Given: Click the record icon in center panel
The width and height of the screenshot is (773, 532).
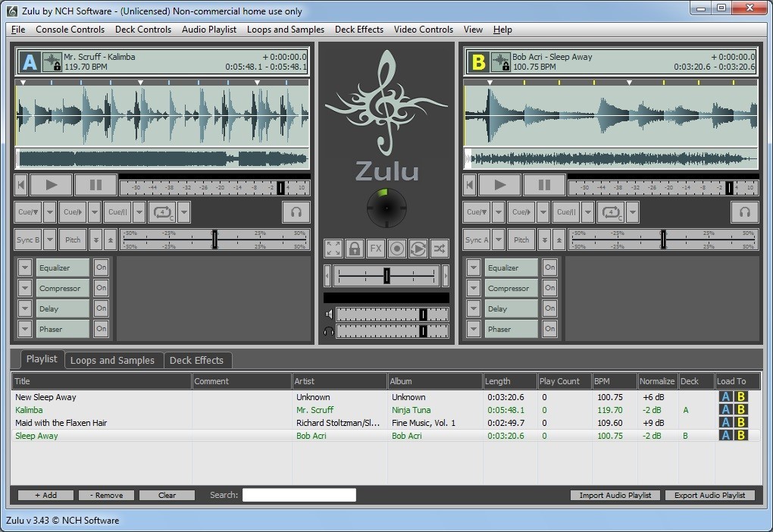Looking at the screenshot, I should pos(396,248).
